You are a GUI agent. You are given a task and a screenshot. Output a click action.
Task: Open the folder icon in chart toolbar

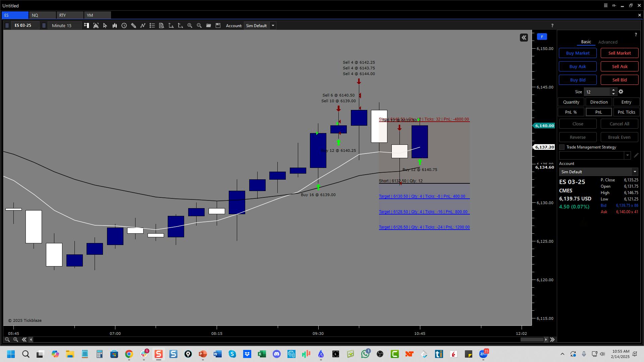tap(209, 25)
